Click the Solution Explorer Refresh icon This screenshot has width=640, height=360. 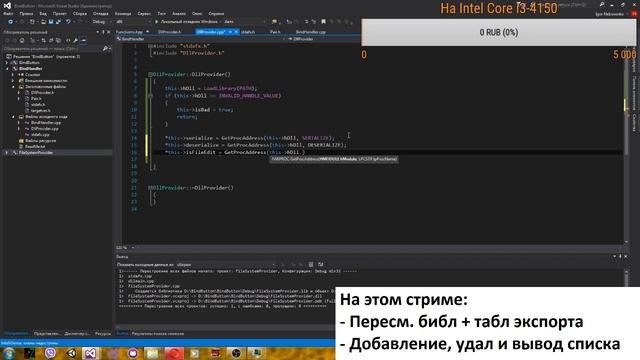43,40
